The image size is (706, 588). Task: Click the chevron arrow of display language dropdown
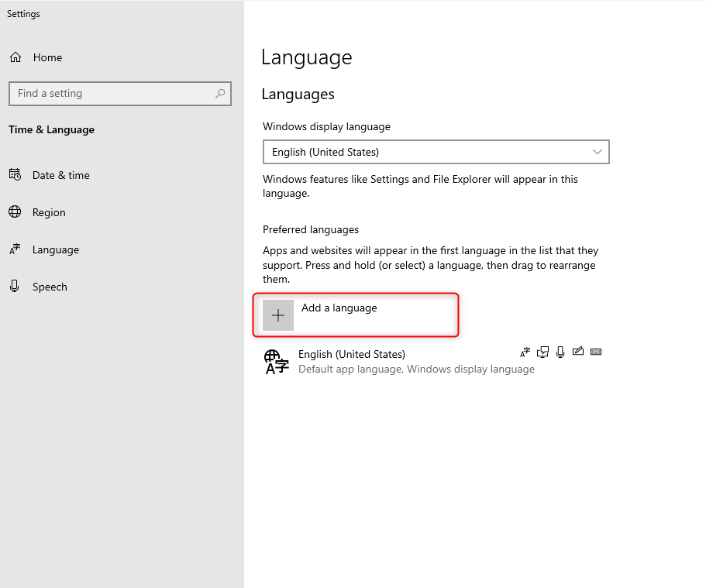pos(597,152)
